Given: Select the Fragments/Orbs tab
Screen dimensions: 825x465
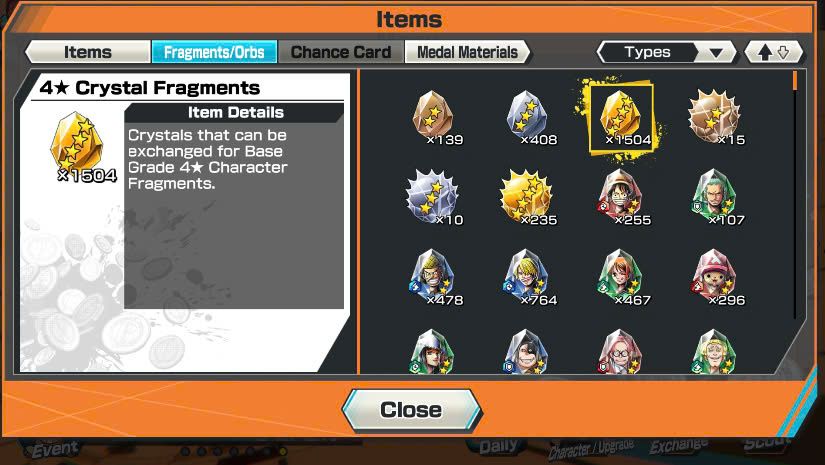Looking at the screenshot, I should [x=214, y=52].
